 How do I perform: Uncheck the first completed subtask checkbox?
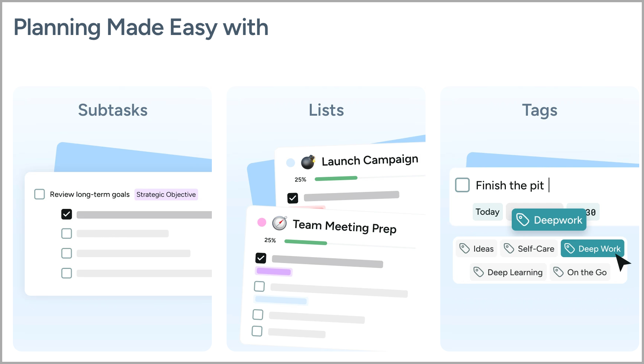67,214
